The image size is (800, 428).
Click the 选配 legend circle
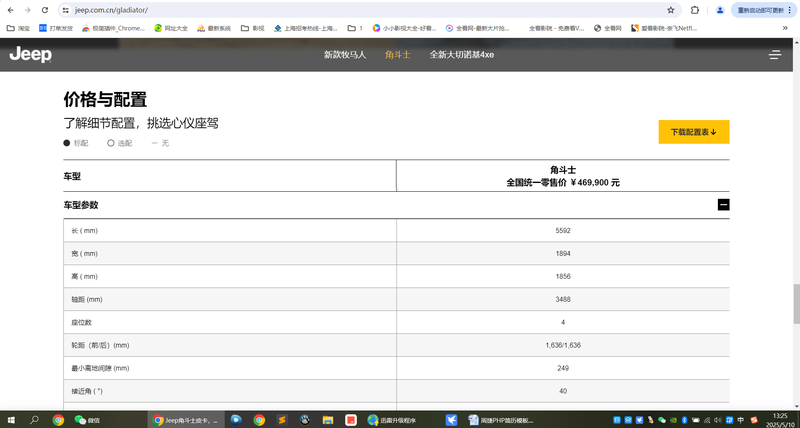point(110,143)
